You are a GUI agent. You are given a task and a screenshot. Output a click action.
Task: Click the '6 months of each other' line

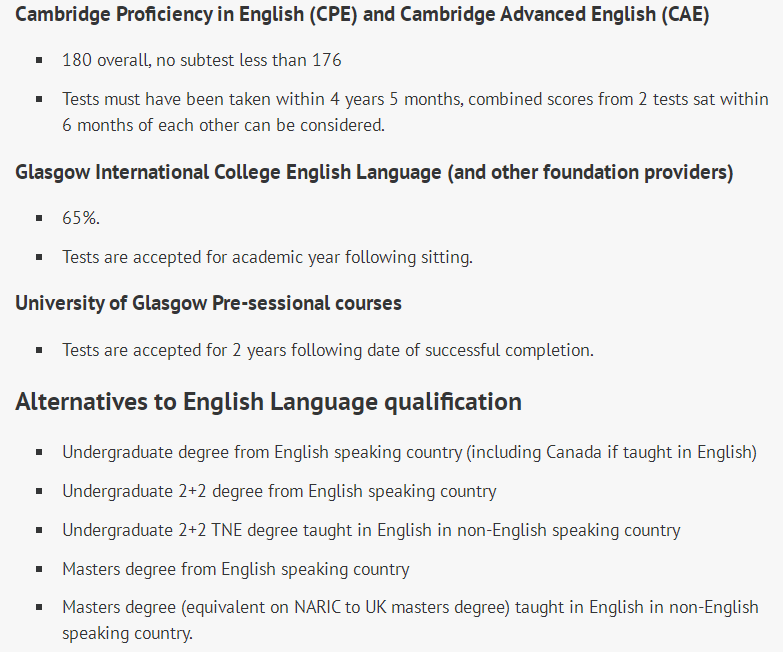coord(224,125)
